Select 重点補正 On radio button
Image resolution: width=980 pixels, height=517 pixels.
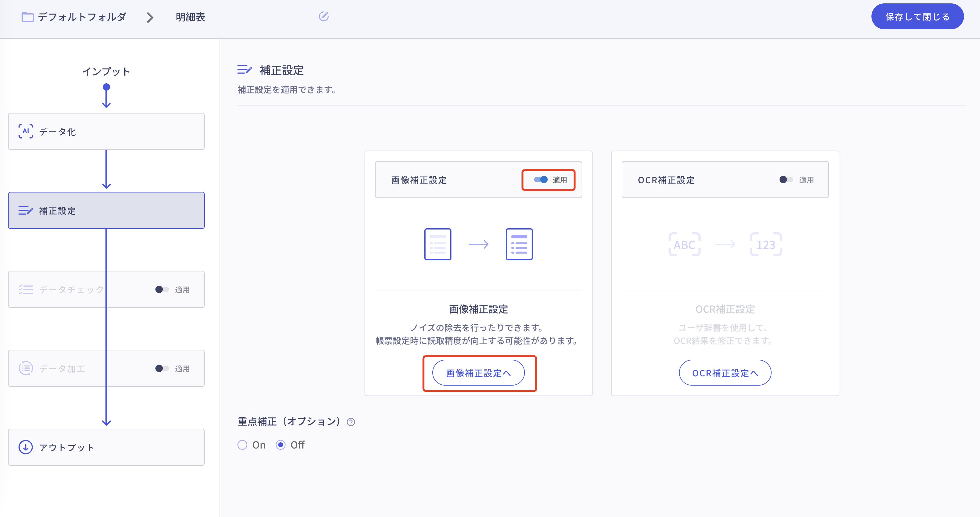(242, 445)
